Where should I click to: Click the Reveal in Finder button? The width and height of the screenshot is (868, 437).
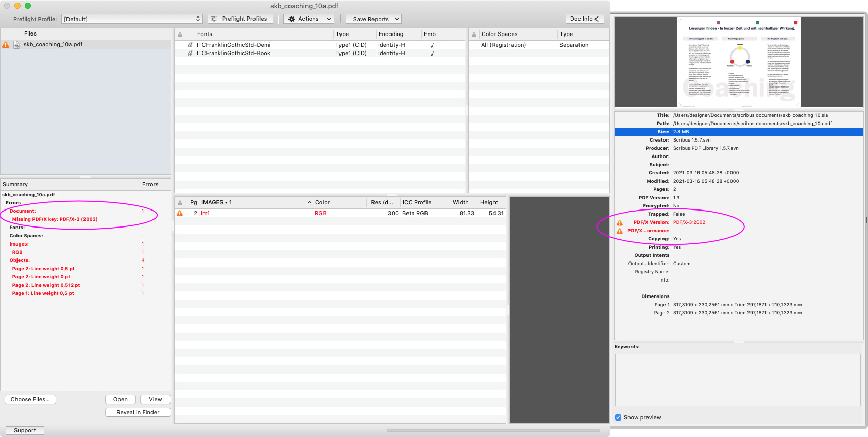click(x=138, y=412)
